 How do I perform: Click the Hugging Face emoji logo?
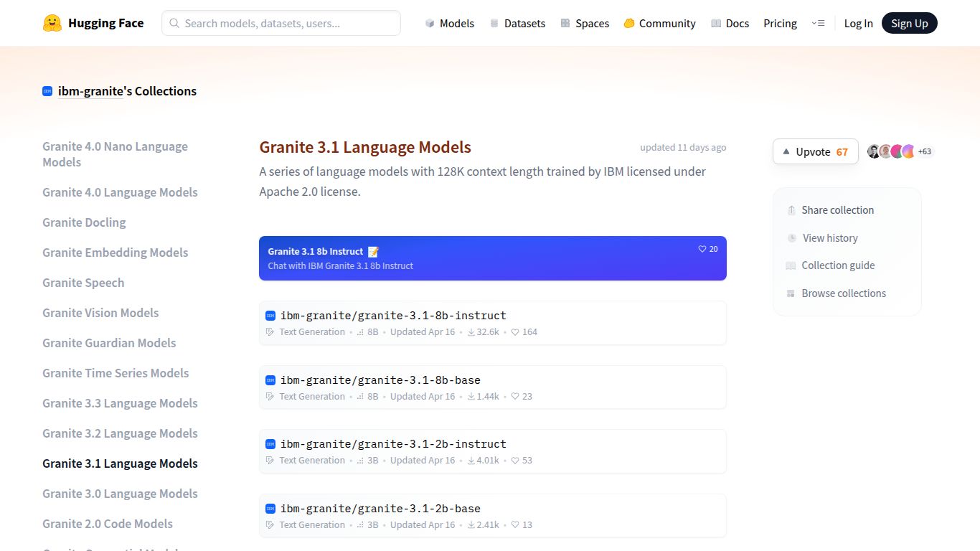[52, 22]
